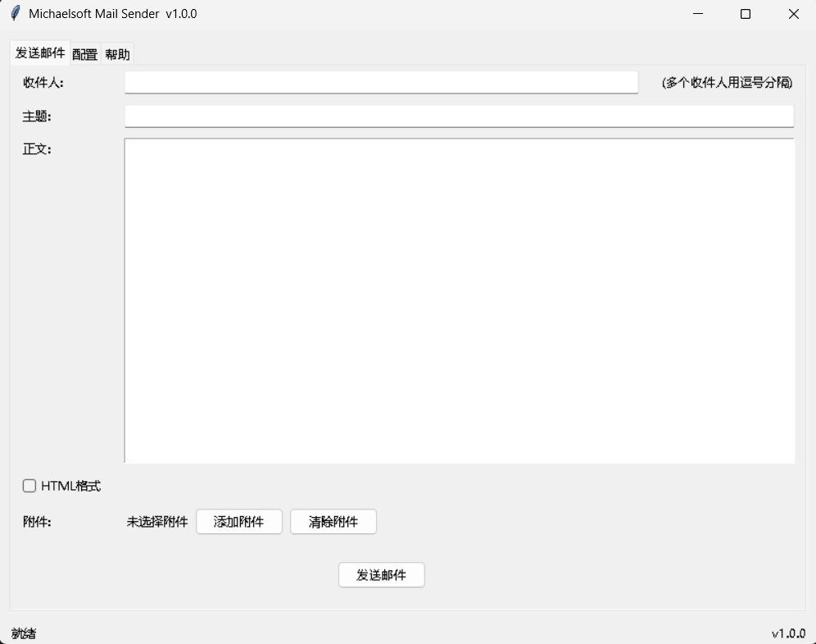Click the 添加附件 button
The height and width of the screenshot is (644, 816).
pos(239,522)
